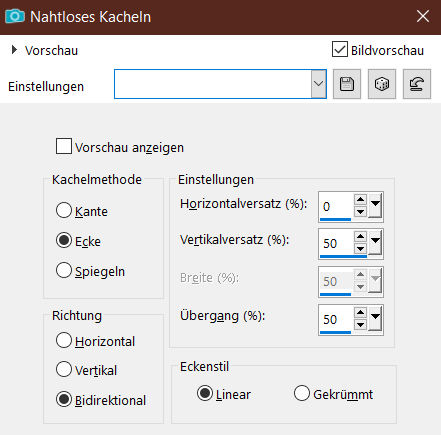Screen dimensions: 441x435
Task: Decrease Vertikalversatz with the down arrow
Action: [x=360, y=248]
